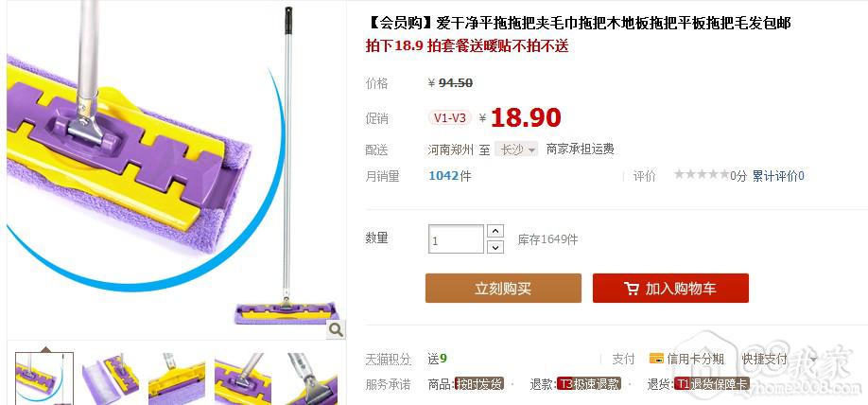Screen dimensions: 868x405
Task: Click the shopping cart icon in red button
Action: 631,289
